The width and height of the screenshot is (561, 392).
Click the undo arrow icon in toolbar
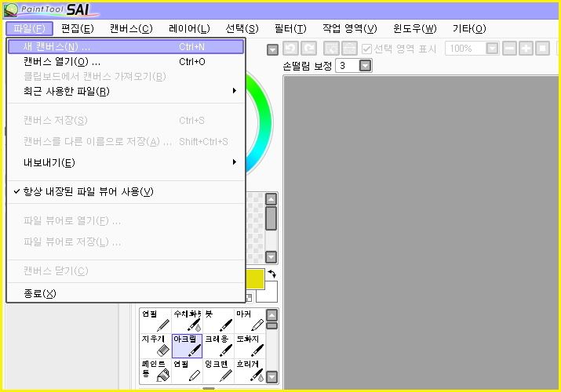[x=290, y=49]
